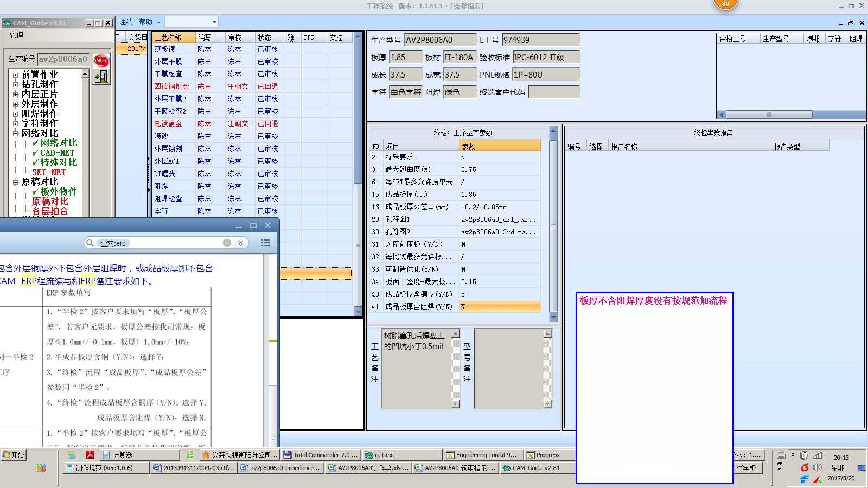Open the Adobe PDF icon in the quick launch
This screenshot has height=488, width=868.
pos(90,455)
